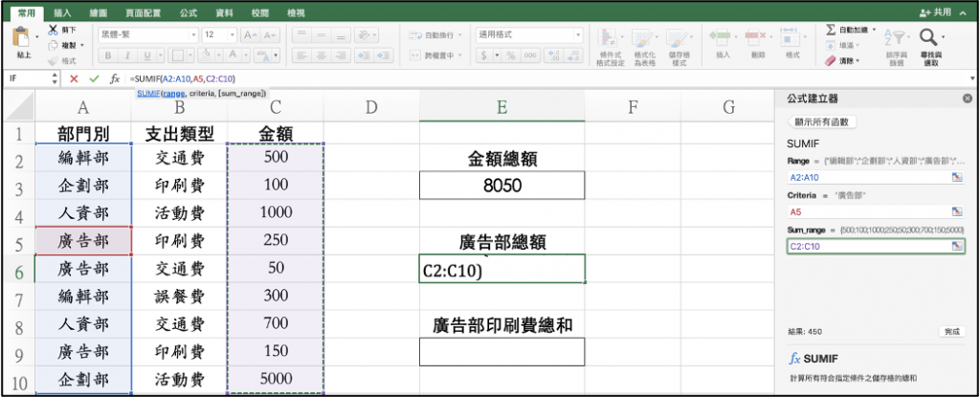980x397 pixels.
Task: Align cell text left
Action: [x=301, y=55]
